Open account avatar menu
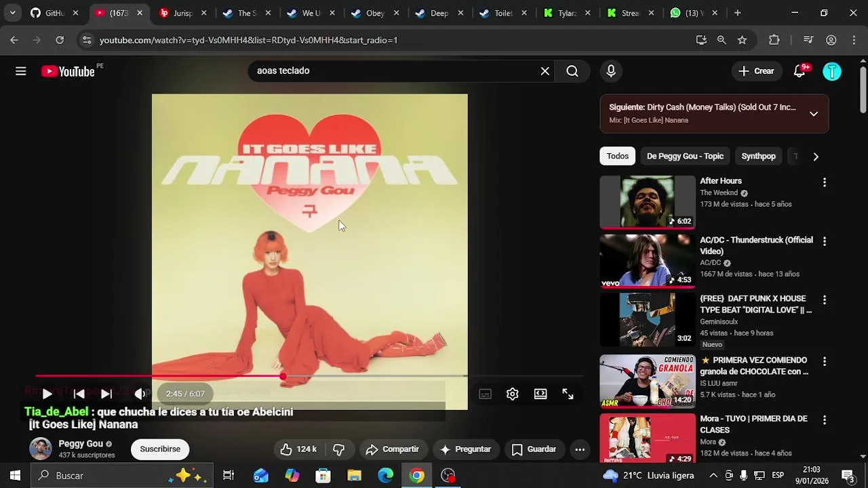The height and width of the screenshot is (488, 868). pyautogui.click(x=832, y=72)
